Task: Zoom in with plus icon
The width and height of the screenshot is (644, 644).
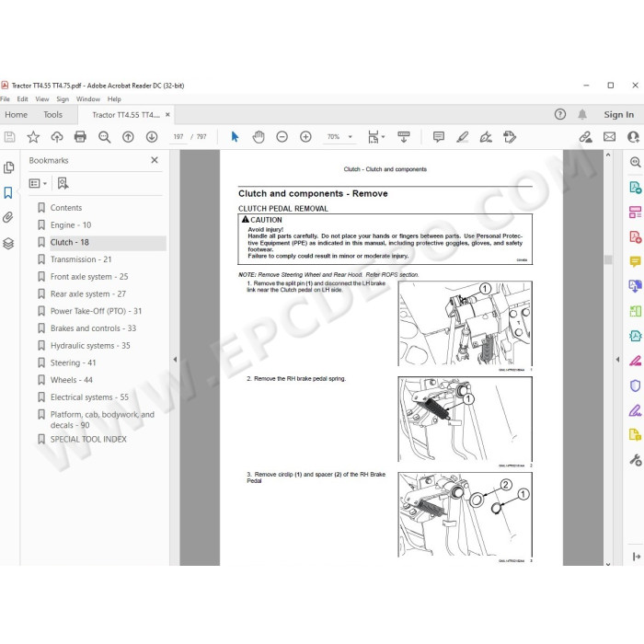Action: click(305, 137)
